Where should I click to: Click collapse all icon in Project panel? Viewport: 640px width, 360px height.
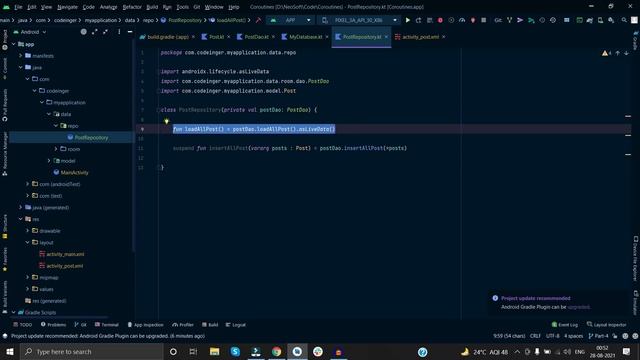point(106,32)
